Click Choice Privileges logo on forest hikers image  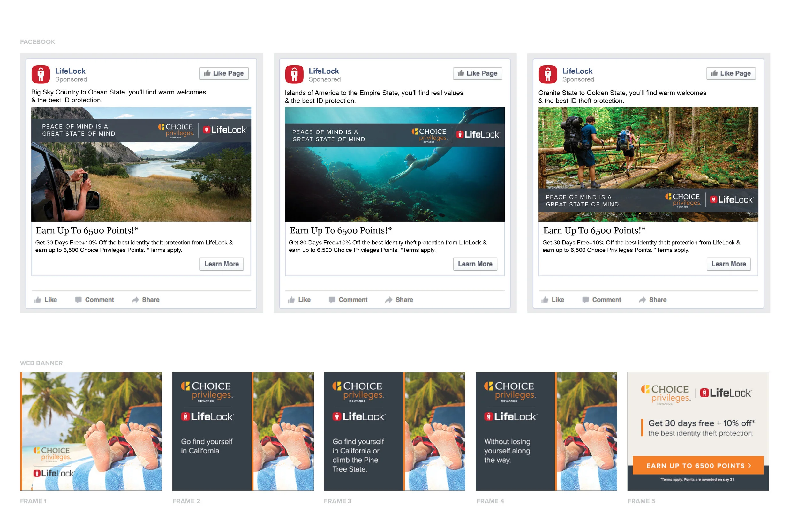(683, 200)
